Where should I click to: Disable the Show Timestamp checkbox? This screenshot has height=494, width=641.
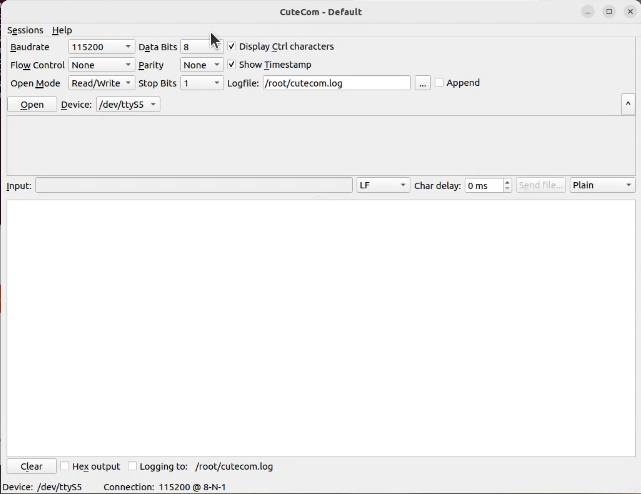pyautogui.click(x=232, y=65)
